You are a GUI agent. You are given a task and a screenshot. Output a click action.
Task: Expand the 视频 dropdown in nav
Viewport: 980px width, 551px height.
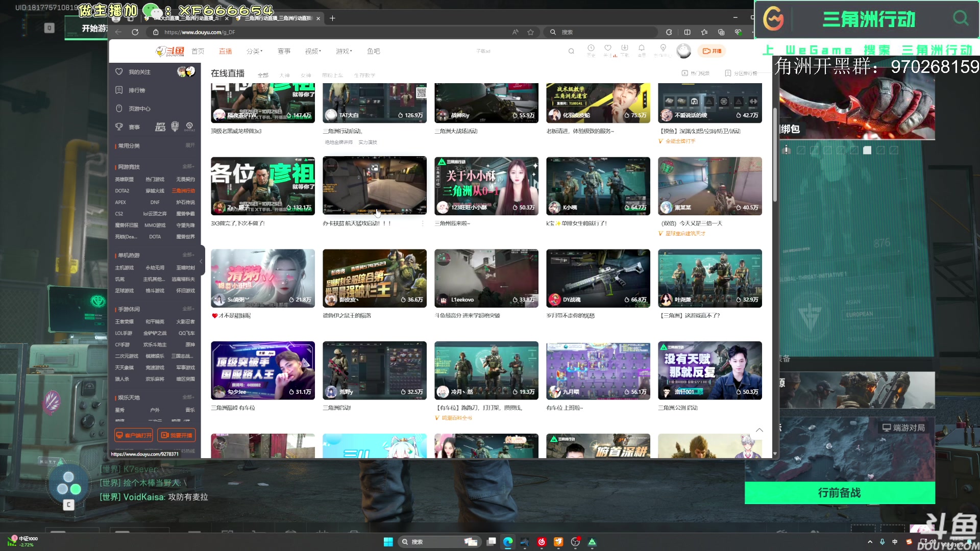313,51
